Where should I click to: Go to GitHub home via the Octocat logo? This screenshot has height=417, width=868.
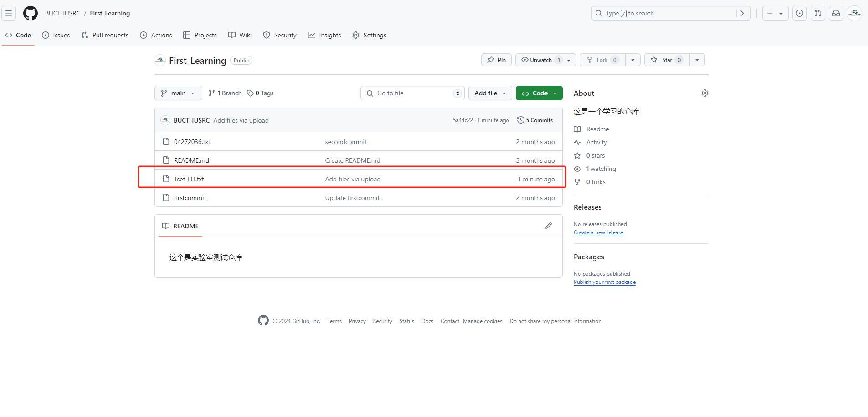coord(31,13)
